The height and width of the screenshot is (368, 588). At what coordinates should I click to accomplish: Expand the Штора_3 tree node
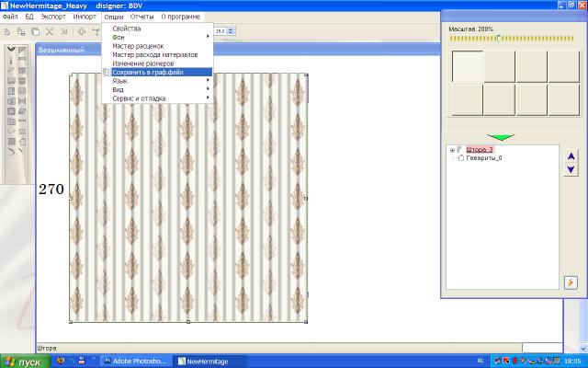pyautogui.click(x=451, y=149)
